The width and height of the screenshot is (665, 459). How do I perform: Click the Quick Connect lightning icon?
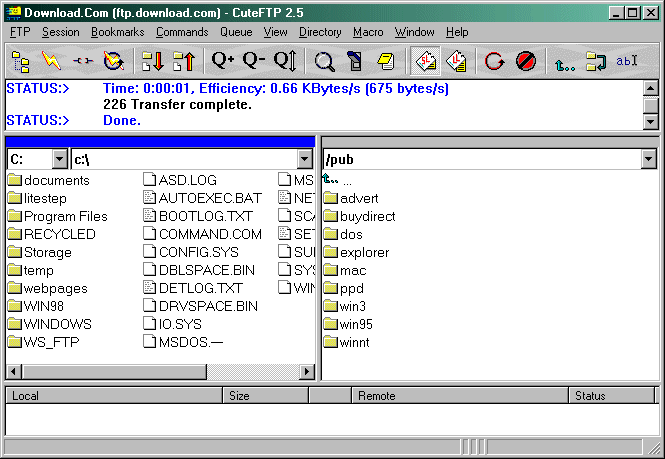pos(51,62)
